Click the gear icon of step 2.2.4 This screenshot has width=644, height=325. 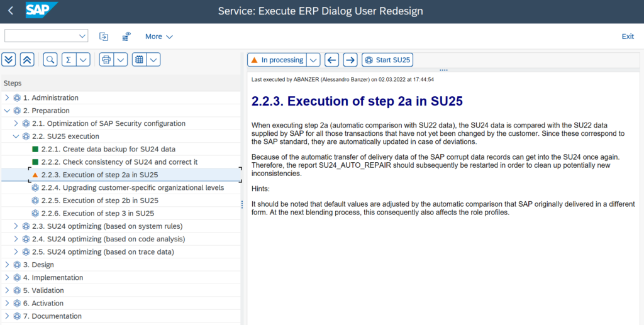(35, 187)
